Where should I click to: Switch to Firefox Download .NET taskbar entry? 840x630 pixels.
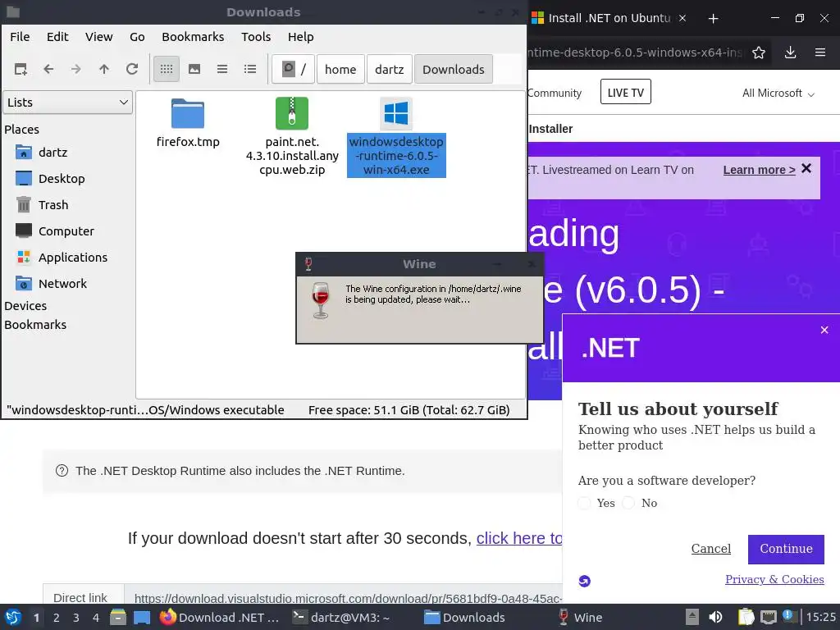[x=220, y=618]
